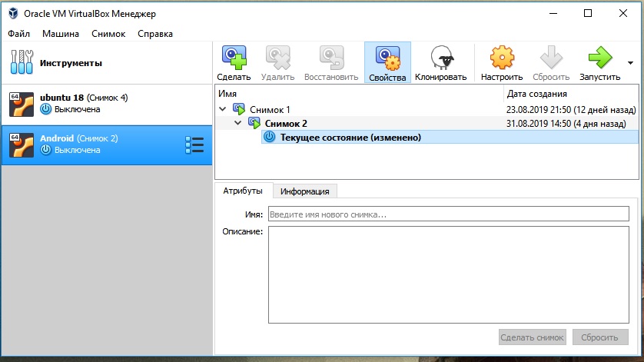This screenshot has width=644, height=362.
Task: Click the Снимок 2 snapshot icon
Action: click(254, 123)
